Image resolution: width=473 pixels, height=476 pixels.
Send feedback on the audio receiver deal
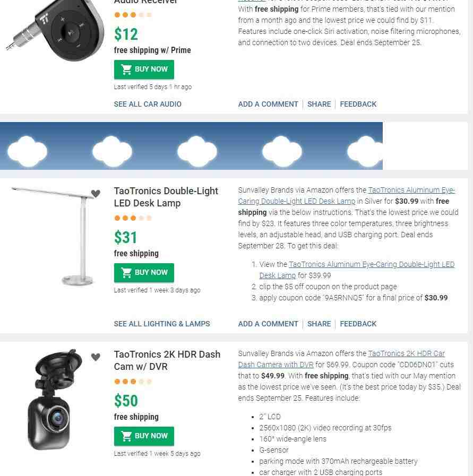358,104
